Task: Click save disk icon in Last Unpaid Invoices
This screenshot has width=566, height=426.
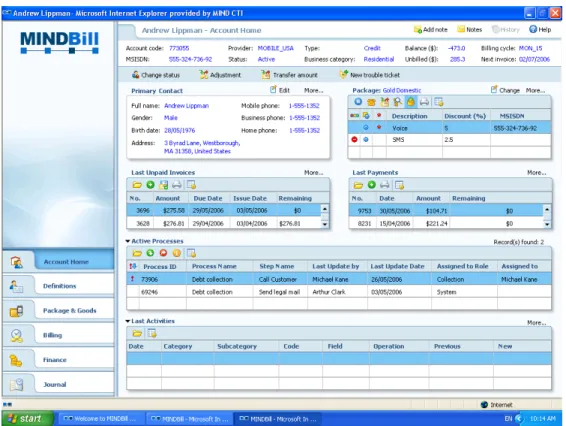Action: pos(164,185)
